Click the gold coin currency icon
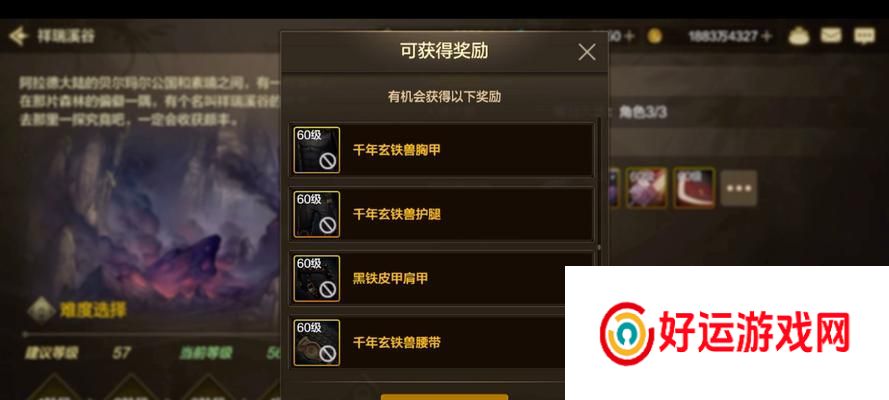Image resolution: width=889 pixels, height=400 pixels. tap(655, 36)
